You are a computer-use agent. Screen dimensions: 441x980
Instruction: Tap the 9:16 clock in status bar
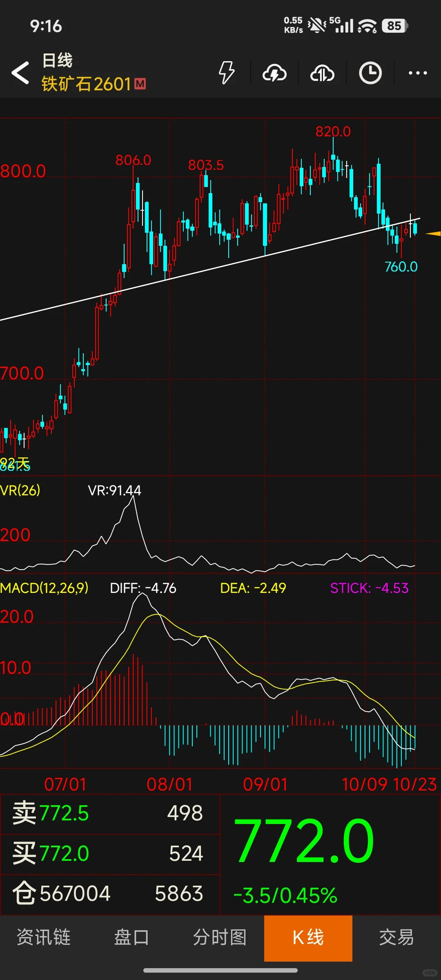(x=46, y=26)
